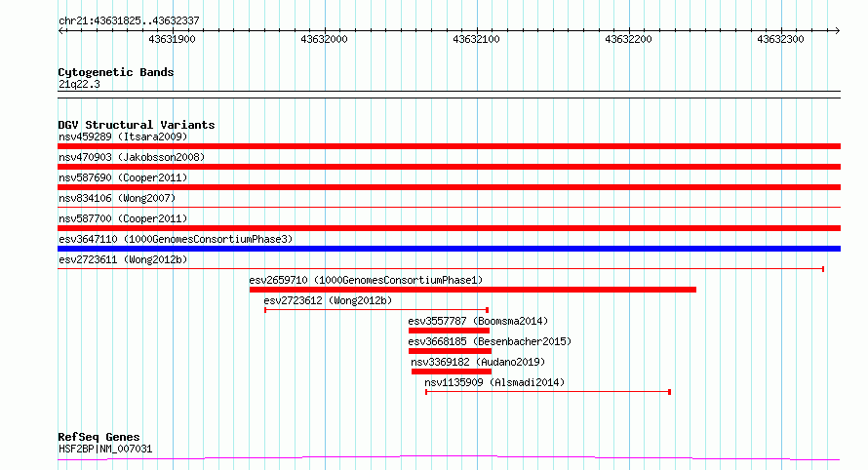Select the esv2723611 (Wong2012b) variant label

click(123, 259)
